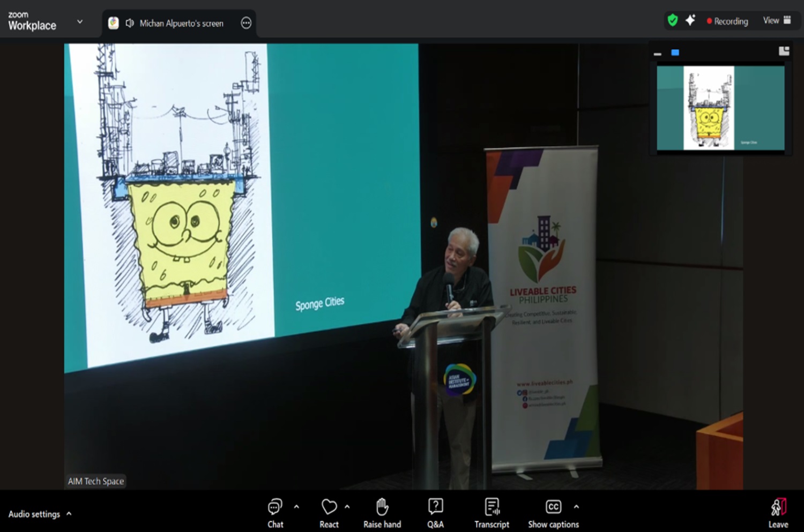Expand the Chat options arrow
This screenshot has height=532, width=804.
click(x=296, y=507)
